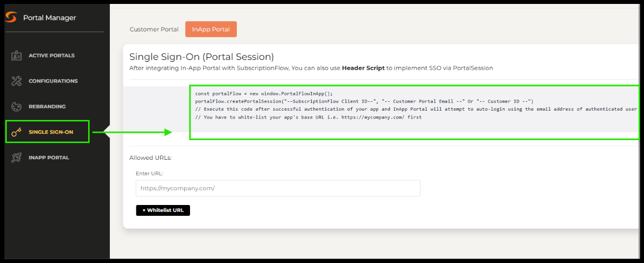Click the createPortalSession code line
644x263 pixels.
tap(364, 101)
